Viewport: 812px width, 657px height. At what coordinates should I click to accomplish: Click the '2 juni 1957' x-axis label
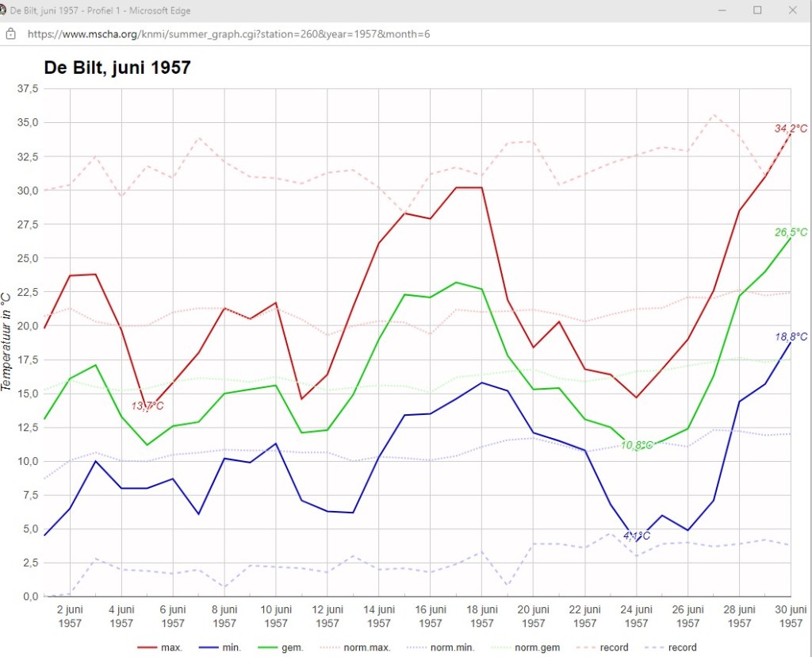pyautogui.click(x=70, y=616)
